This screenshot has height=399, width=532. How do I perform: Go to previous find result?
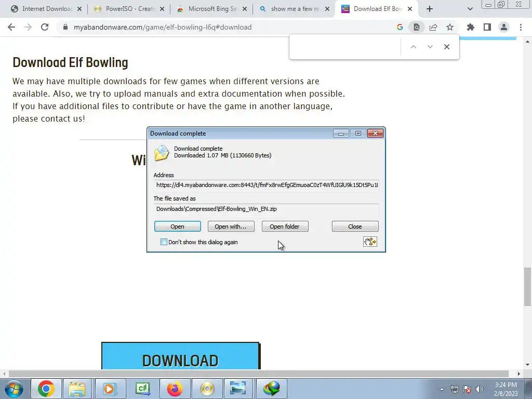(x=413, y=47)
